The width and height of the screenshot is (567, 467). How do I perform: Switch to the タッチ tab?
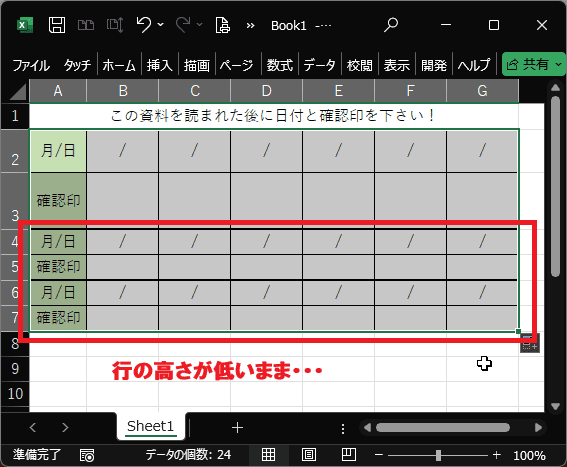77,65
